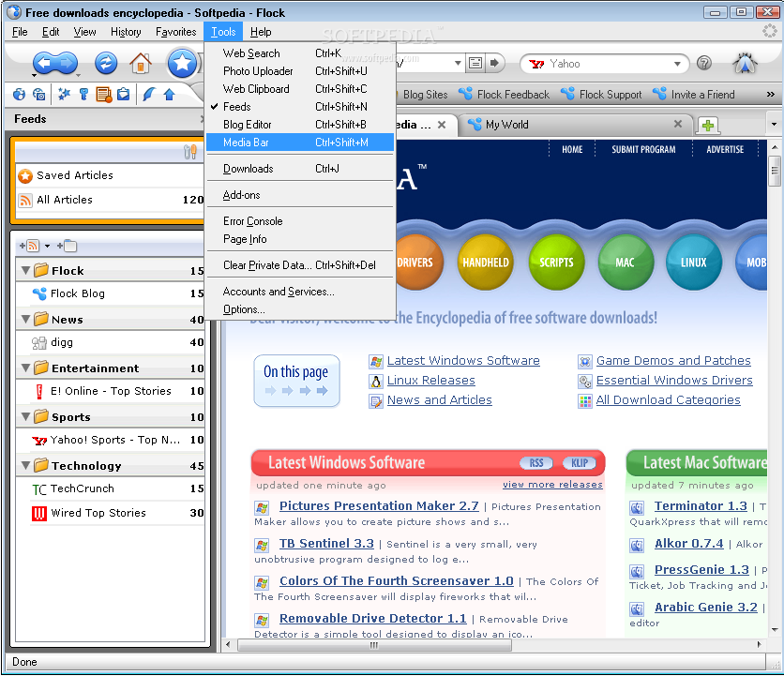Collapse the Technology feed folder

(x=26, y=465)
